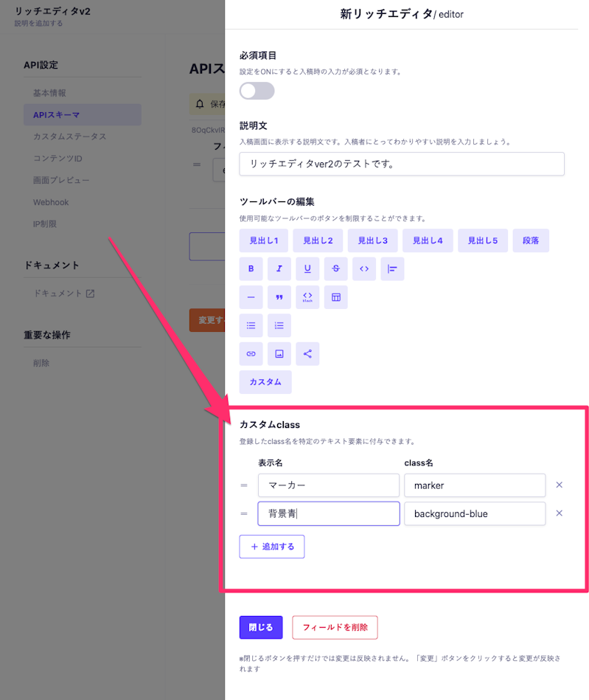Toggle 見出し4 heading toolbar button
Viewport: 589px width, 700px height.
pos(428,240)
